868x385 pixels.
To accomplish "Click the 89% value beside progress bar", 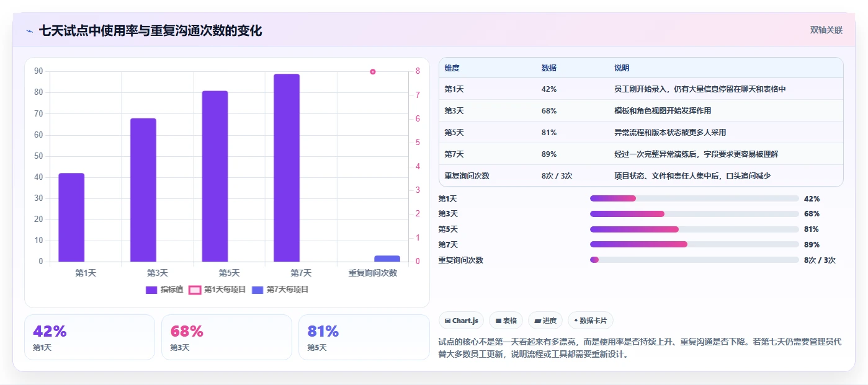I will point(812,245).
